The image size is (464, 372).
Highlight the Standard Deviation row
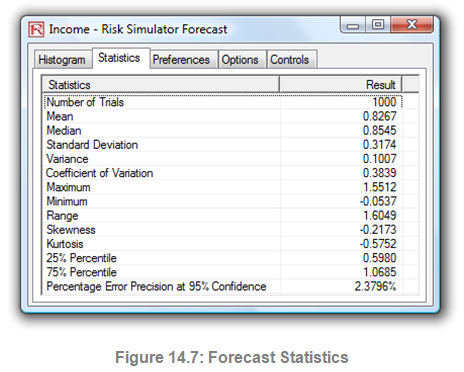223,145
